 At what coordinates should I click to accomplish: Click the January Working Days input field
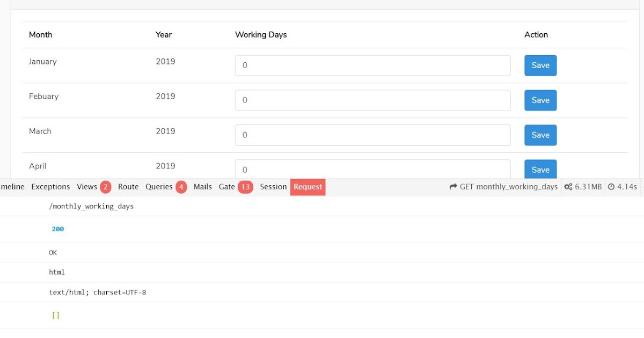[372, 65]
